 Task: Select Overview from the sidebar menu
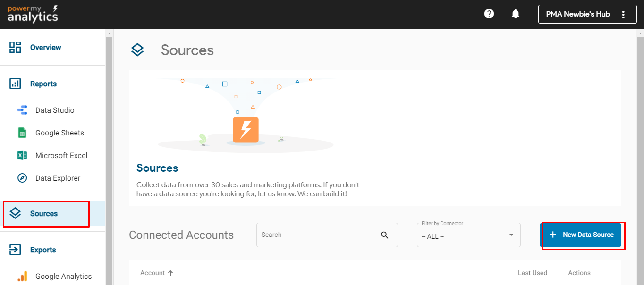(46, 47)
